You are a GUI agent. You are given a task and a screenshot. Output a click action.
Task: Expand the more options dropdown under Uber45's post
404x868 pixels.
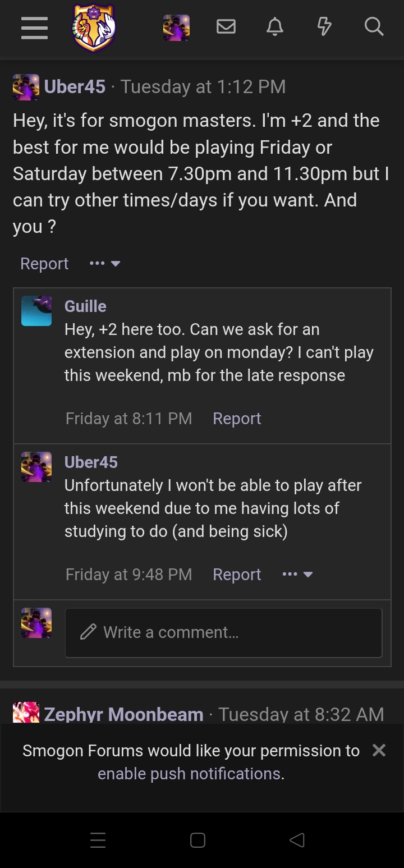[105, 264]
